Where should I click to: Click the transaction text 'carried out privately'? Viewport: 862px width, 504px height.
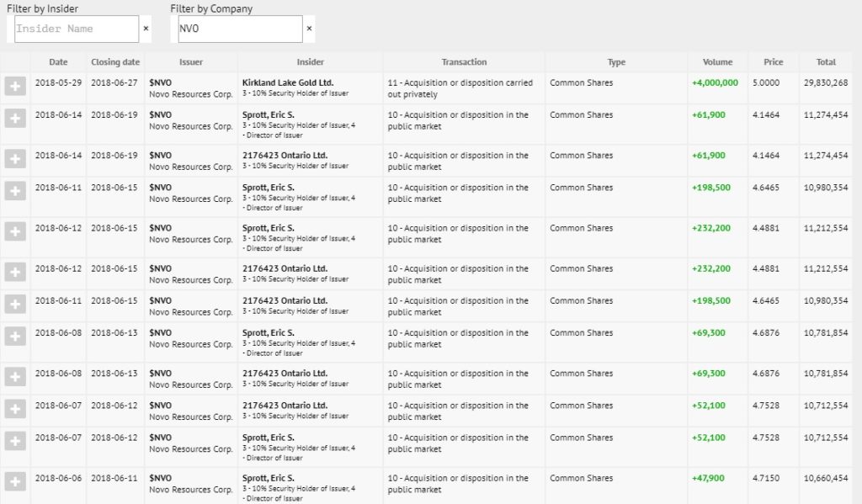[x=460, y=88]
